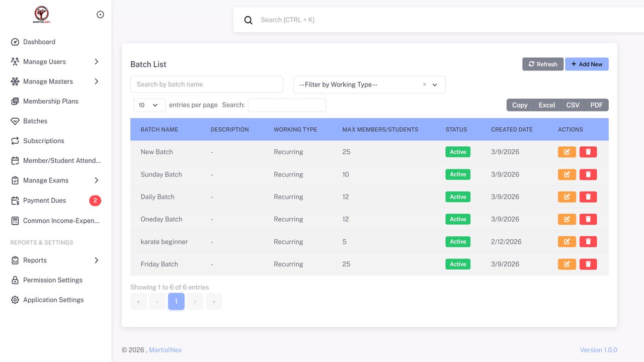Image resolution: width=644 pixels, height=362 pixels.
Task: Click the Add New button
Action: (586, 64)
